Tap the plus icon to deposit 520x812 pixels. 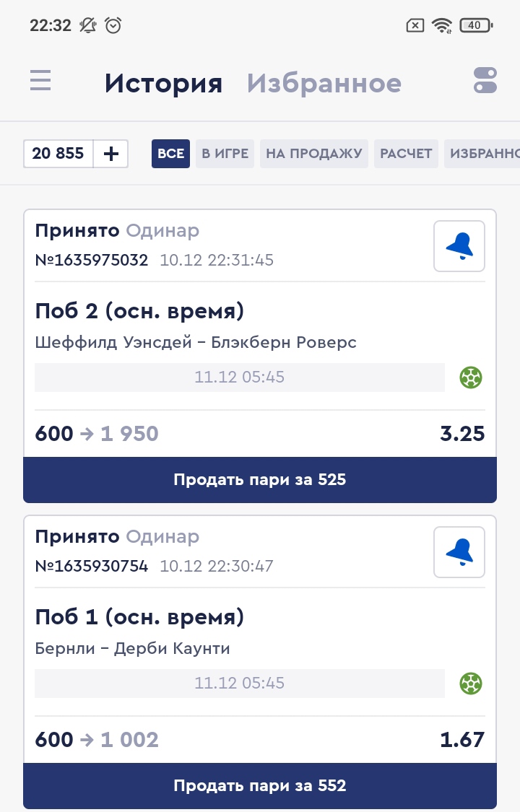click(110, 154)
